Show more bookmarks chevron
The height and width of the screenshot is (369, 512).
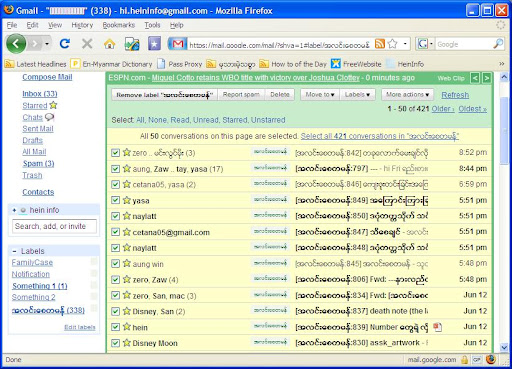tap(501, 64)
